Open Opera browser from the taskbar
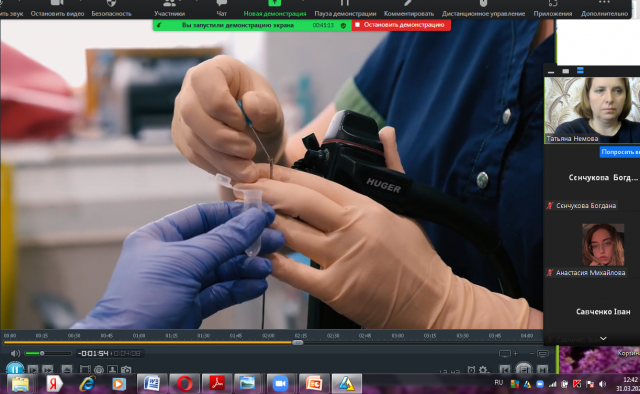Viewport: 640px width, 394px height. 184,384
